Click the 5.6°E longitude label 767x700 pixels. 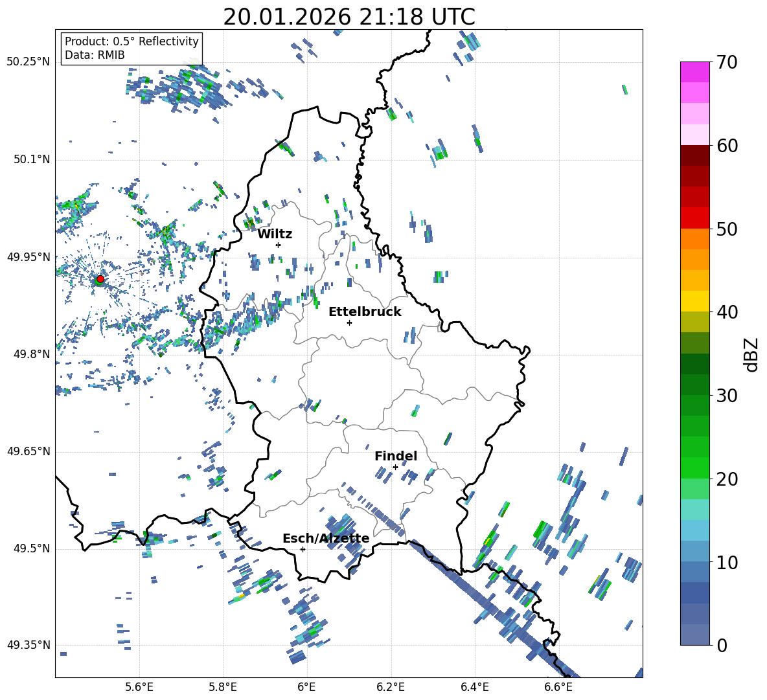pyautogui.click(x=139, y=687)
